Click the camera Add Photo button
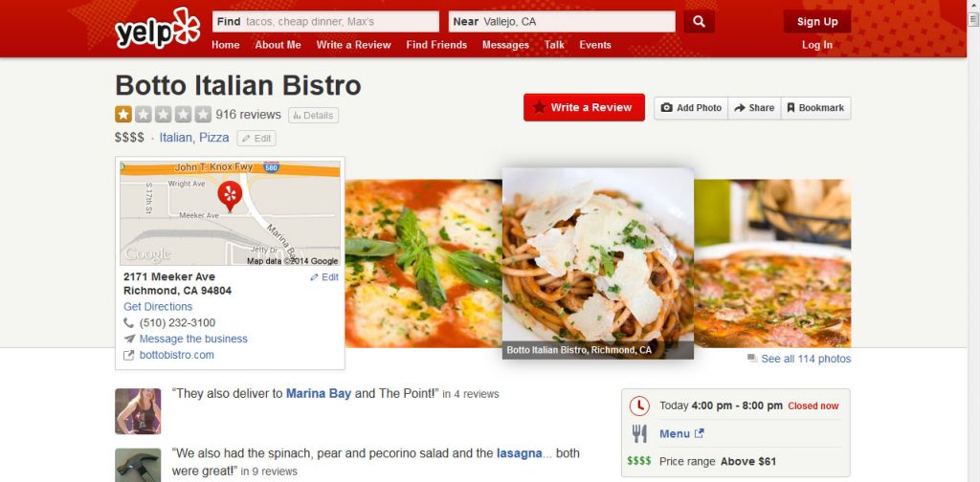The height and width of the screenshot is (482, 980). pos(691,108)
